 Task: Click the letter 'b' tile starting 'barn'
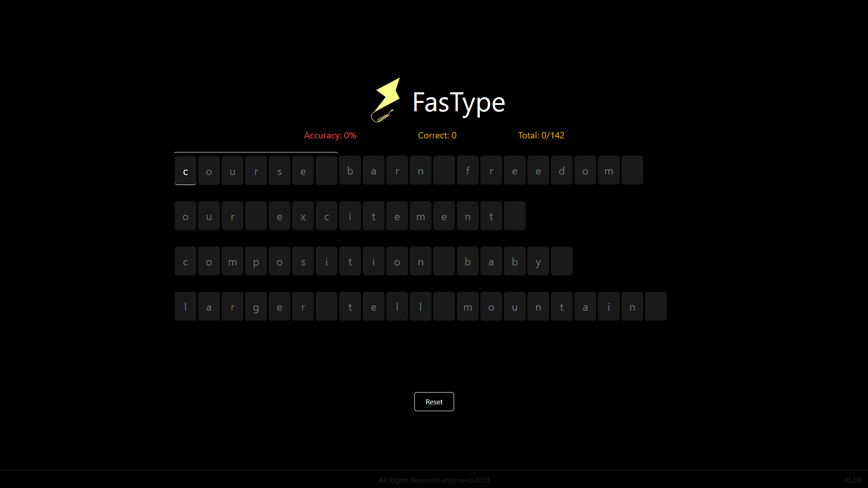tap(350, 171)
